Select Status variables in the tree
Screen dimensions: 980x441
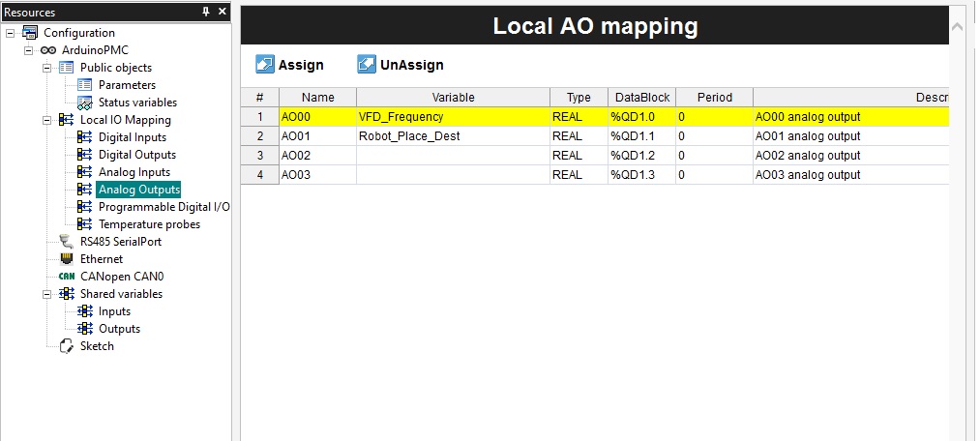point(137,103)
